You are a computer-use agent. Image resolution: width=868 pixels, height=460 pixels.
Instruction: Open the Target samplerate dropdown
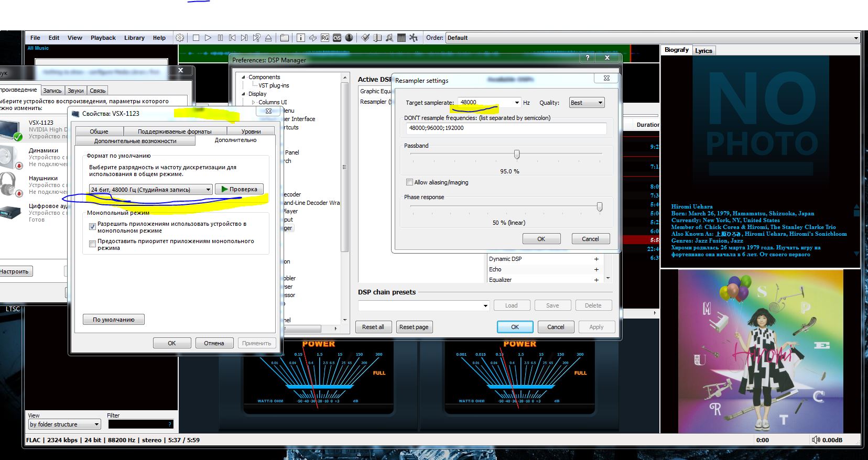coord(516,103)
